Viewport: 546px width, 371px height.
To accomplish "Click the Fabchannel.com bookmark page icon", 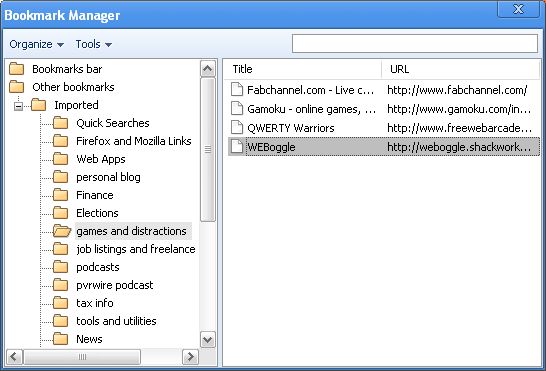I will pos(237,90).
